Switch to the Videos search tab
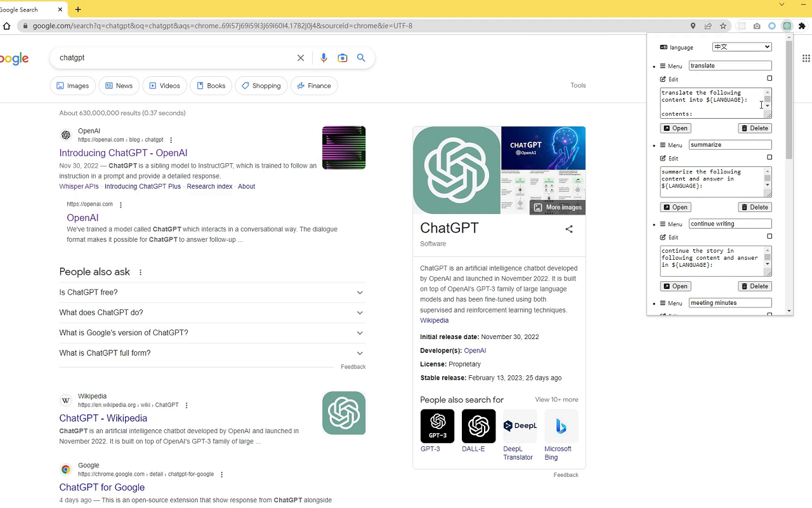This screenshot has height=508, width=812. click(165, 86)
